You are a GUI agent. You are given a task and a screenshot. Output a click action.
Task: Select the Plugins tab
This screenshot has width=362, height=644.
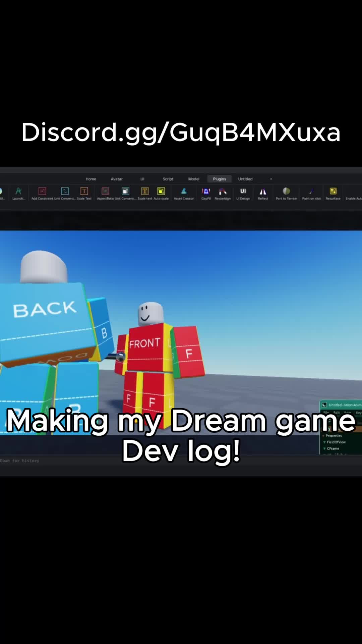(x=220, y=179)
